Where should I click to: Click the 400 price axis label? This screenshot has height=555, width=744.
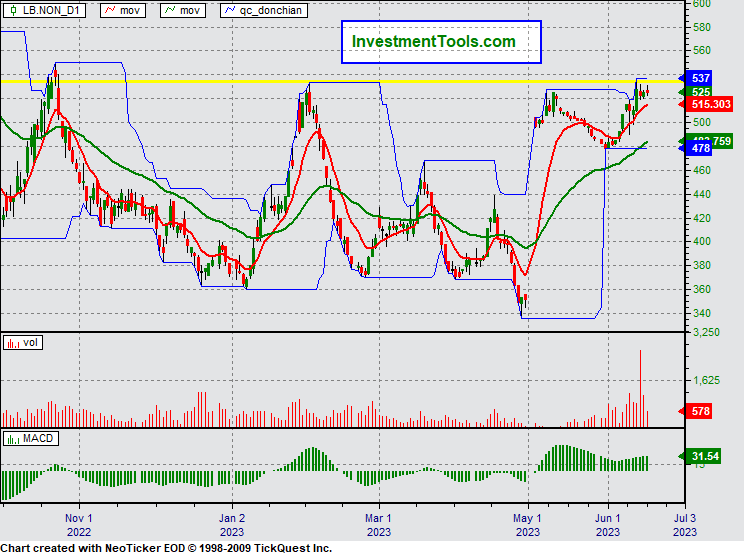point(701,241)
